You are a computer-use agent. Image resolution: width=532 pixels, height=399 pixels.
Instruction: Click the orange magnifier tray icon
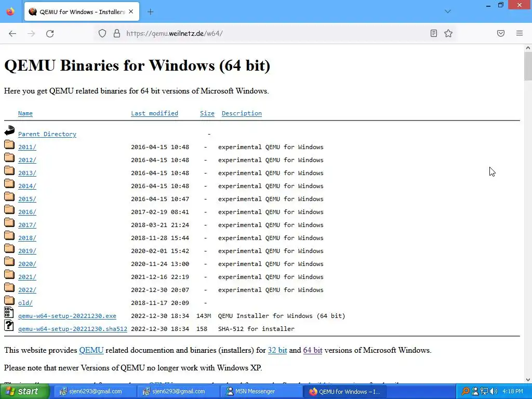465,392
